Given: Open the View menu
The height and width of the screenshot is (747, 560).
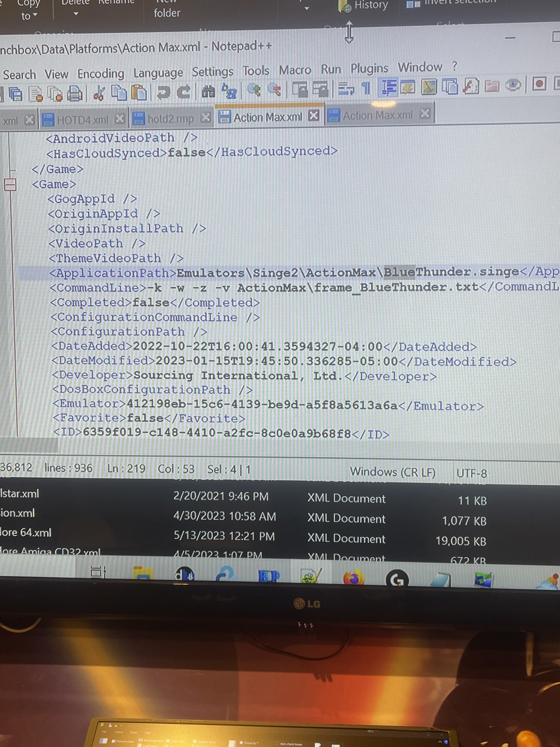Looking at the screenshot, I should pos(56,74).
